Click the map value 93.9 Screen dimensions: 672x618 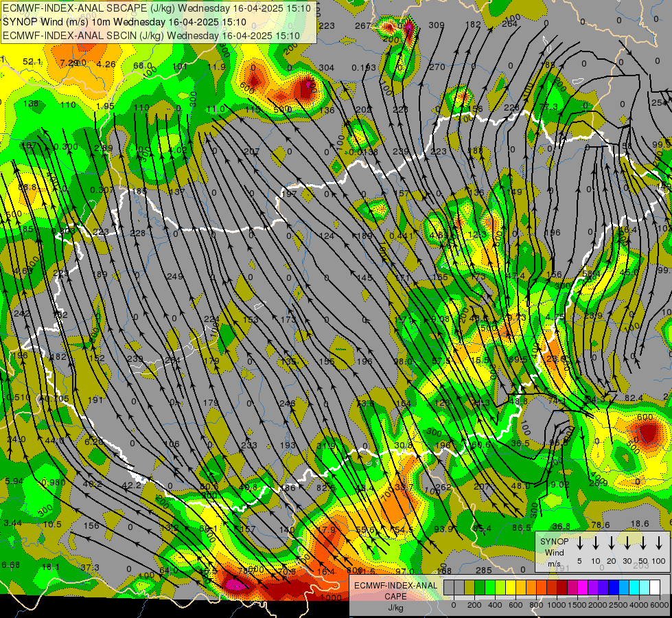(x=443, y=529)
